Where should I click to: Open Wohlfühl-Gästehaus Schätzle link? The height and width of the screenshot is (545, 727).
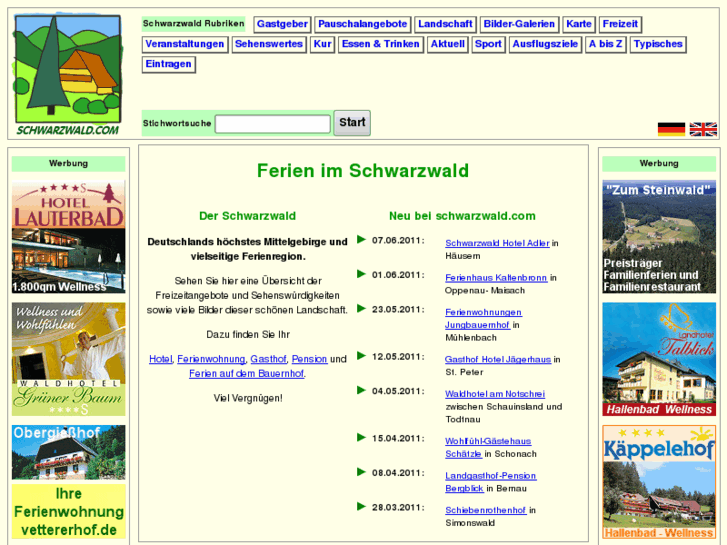click(488, 448)
